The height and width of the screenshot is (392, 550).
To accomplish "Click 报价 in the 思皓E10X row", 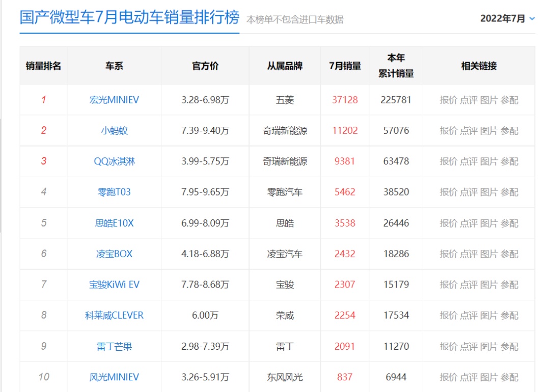I will [448, 223].
